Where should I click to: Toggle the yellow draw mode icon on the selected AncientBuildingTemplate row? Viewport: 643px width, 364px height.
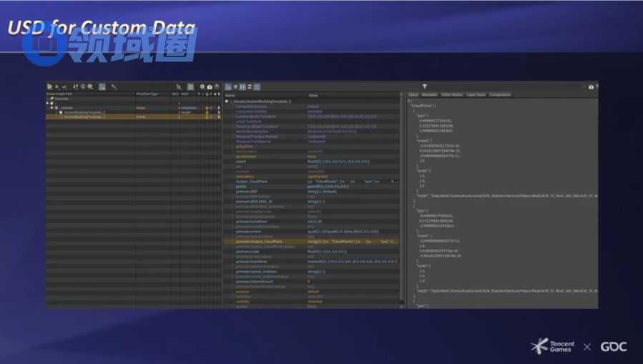tap(207, 116)
